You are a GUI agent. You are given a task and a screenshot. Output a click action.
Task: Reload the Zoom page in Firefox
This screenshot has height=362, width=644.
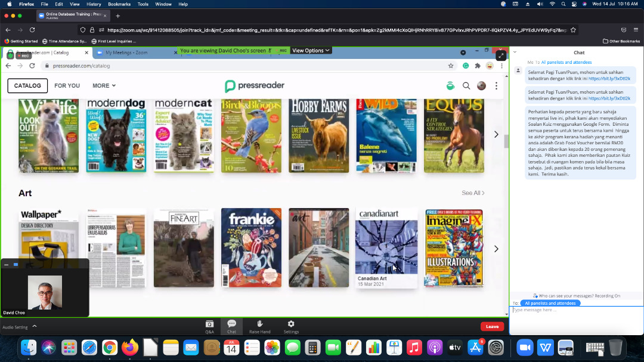tap(32, 30)
